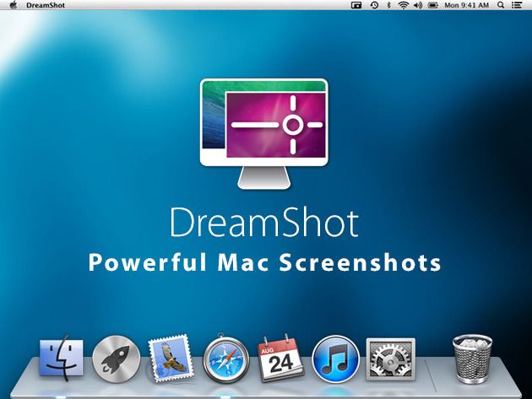Toggle the Wi-Fi status menu

[403, 5]
